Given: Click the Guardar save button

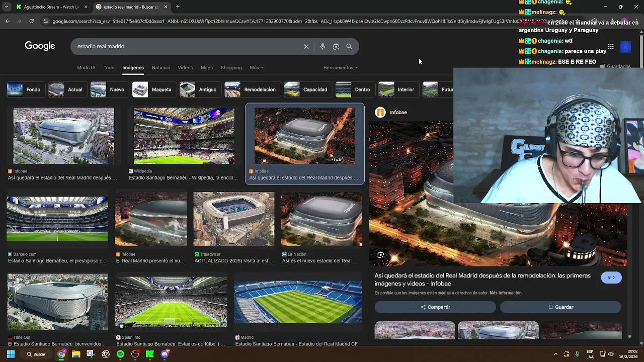Looking at the screenshot, I should point(560,307).
